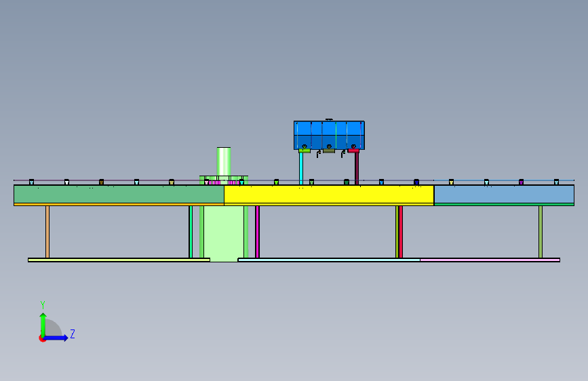588x381 pixels.
Task: Pick the green conveyor section
Action: tap(119, 195)
